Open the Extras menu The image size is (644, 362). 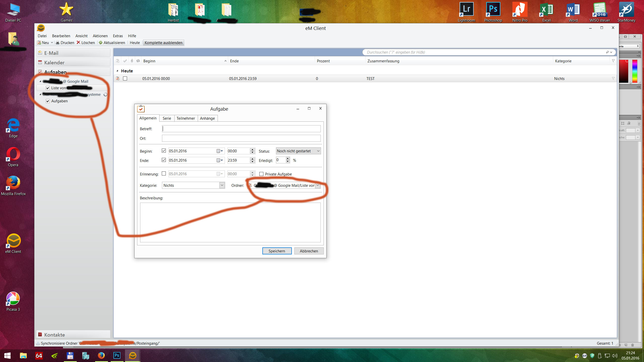(118, 36)
